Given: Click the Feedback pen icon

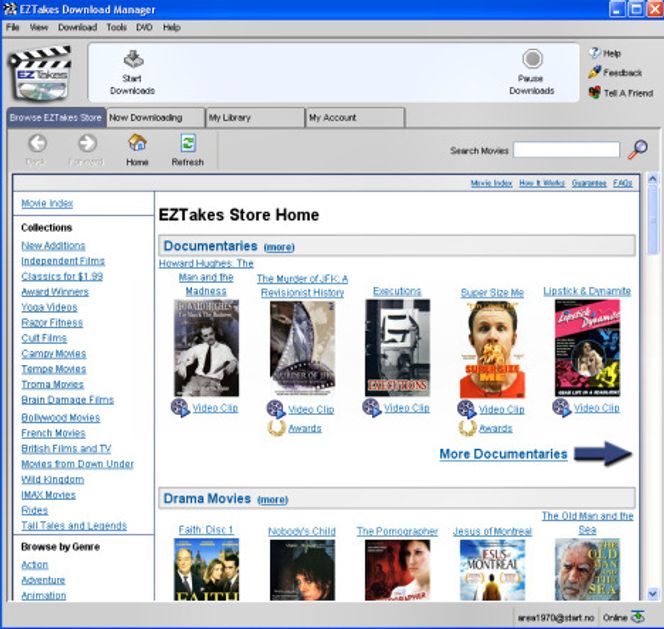Looking at the screenshot, I should tap(595, 72).
